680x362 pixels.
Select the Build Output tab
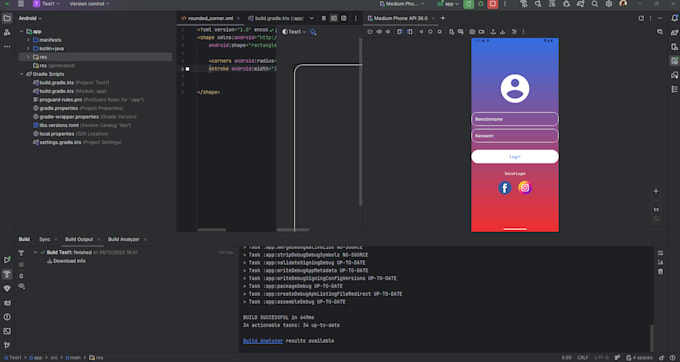(x=79, y=239)
